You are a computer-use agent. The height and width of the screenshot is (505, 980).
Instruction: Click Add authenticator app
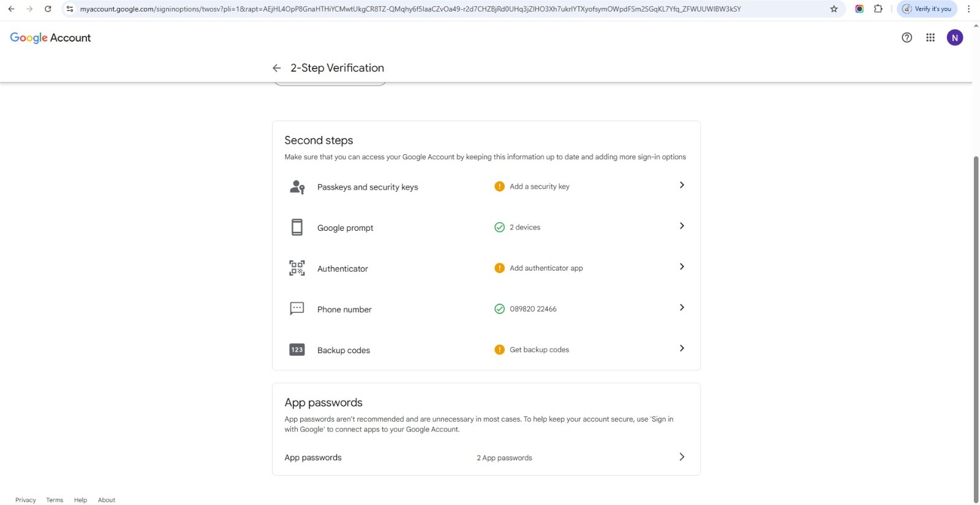[546, 268]
